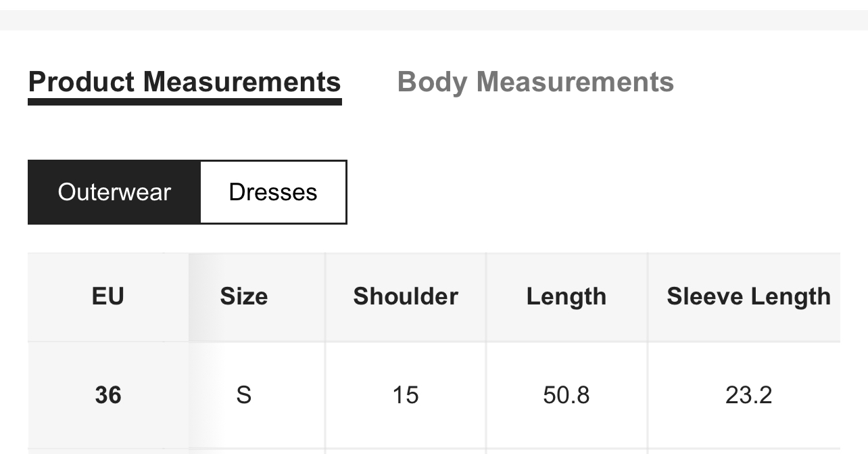Select the Shoulder column header
Screen dimensions: 868x454
[406, 296]
